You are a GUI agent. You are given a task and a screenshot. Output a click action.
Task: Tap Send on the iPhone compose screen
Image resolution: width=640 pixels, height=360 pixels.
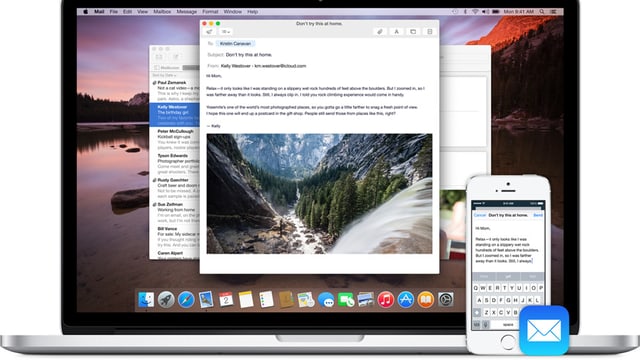[x=538, y=215]
